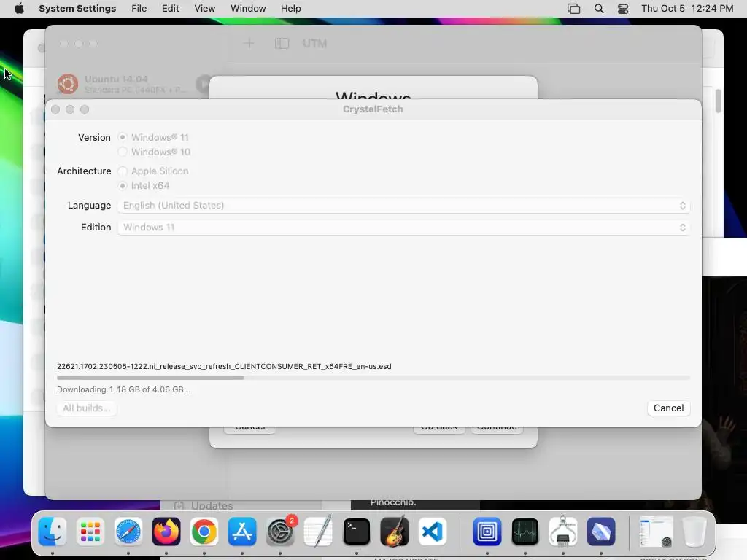
Task: Launch Safari from the dock
Action: (x=128, y=532)
